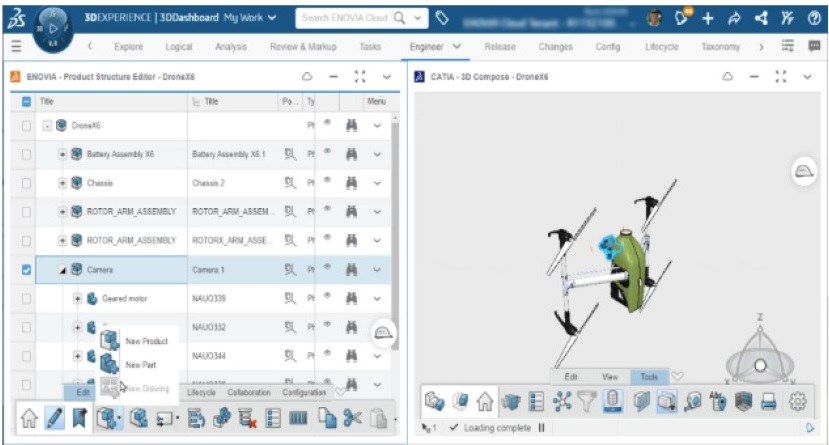Collapse the Camera tree node
This screenshot has height=445, width=829.
pos(63,270)
